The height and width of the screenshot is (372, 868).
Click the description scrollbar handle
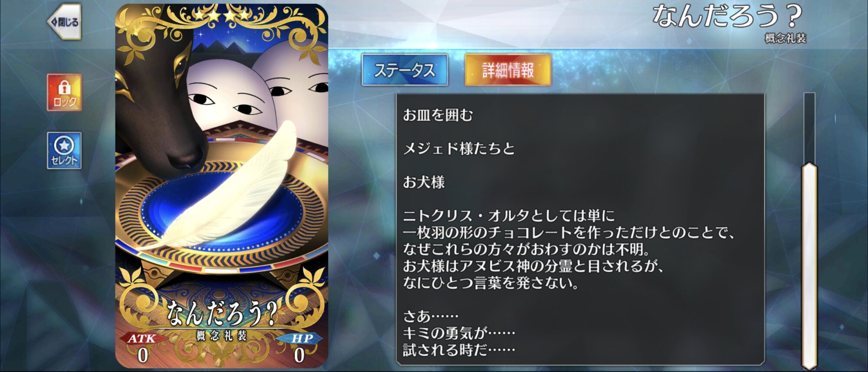tap(809, 266)
